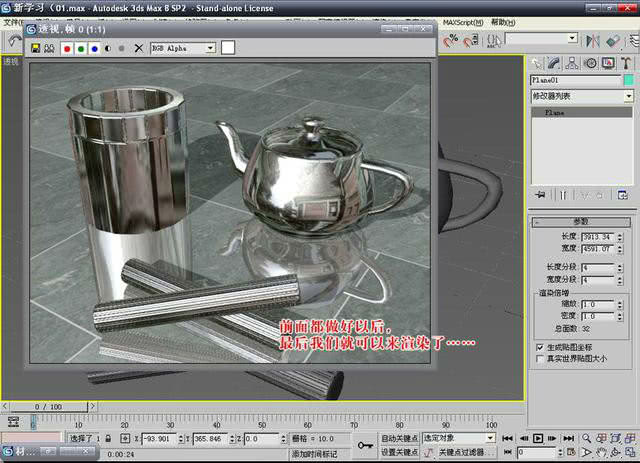Click the white color swatch in render window
This screenshot has height=463, width=640.
coord(228,48)
